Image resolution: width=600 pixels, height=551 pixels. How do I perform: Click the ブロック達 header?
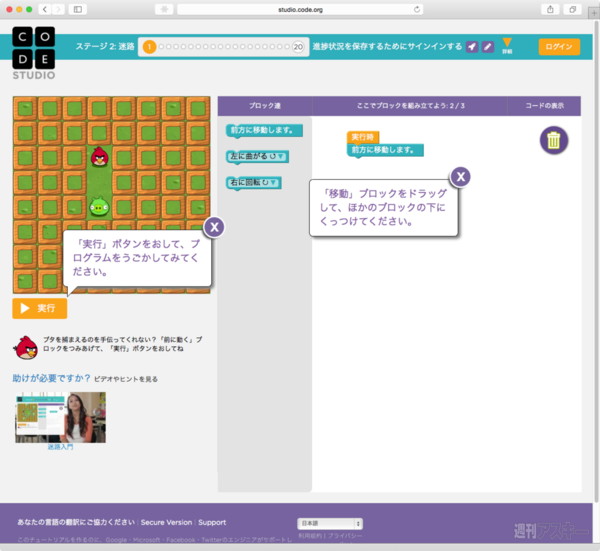coord(265,106)
